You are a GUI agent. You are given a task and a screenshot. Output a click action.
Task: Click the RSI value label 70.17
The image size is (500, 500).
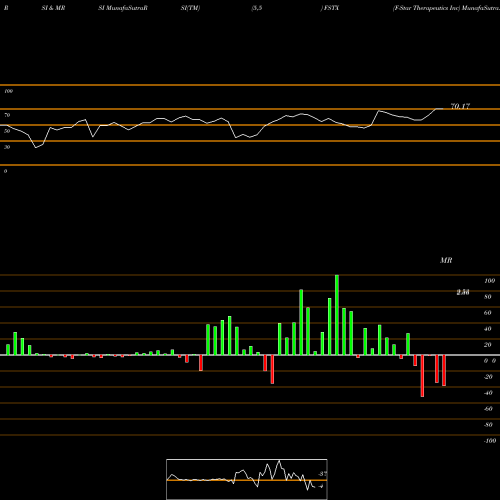[x=460, y=106]
